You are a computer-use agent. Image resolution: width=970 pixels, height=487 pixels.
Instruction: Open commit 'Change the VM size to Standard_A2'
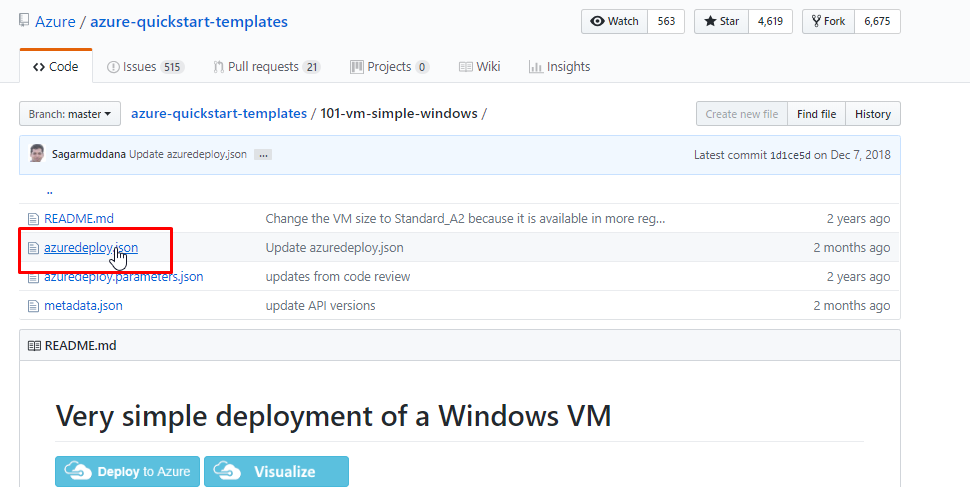(465, 218)
